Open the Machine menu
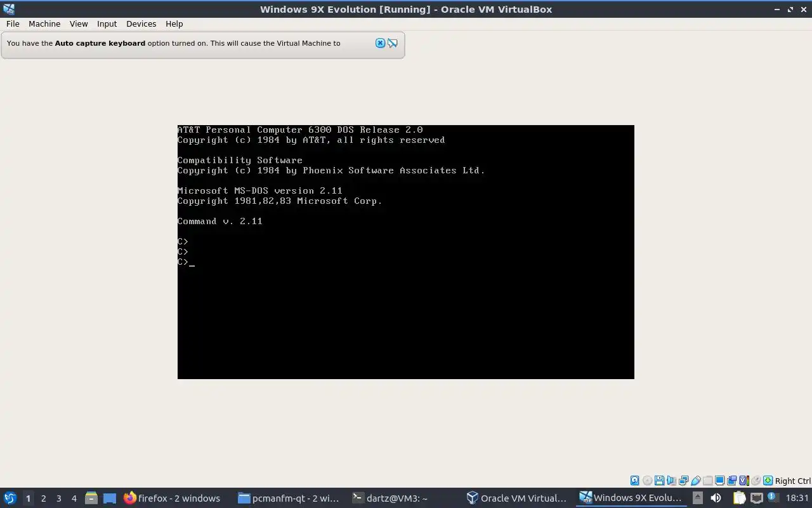Image resolution: width=812 pixels, height=508 pixels. tap(44, 23)
